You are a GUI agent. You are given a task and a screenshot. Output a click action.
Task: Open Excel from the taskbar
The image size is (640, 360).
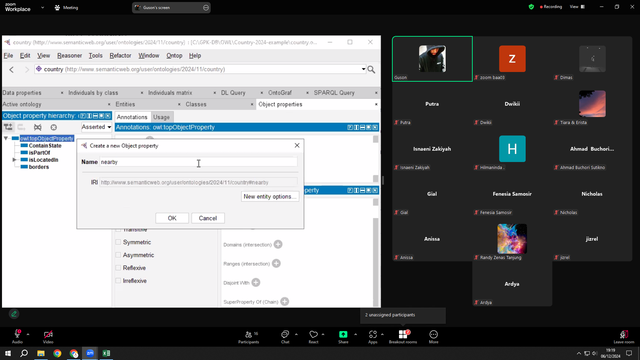pyautogui.click(x=106, y=353)
